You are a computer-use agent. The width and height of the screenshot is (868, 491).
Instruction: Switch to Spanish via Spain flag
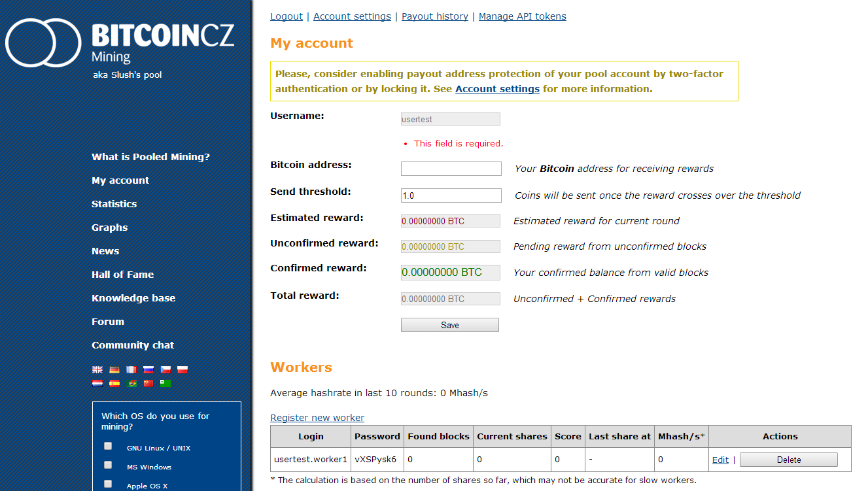pos(114,383)
